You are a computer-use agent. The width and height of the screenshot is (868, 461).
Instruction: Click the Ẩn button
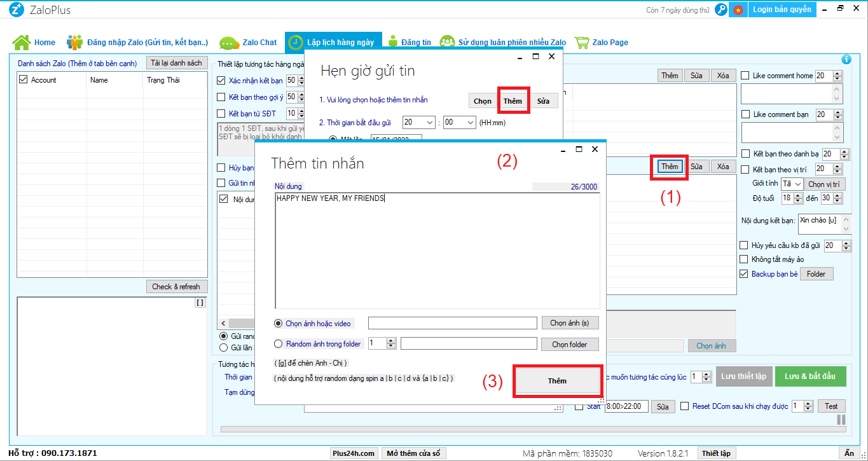[x=849, y=453]
